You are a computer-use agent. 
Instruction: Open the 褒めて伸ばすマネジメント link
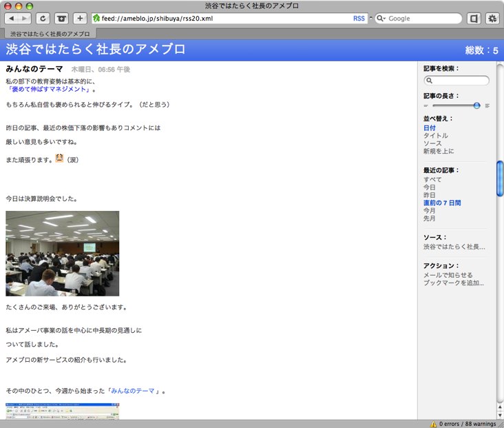(x=48, y=90)
